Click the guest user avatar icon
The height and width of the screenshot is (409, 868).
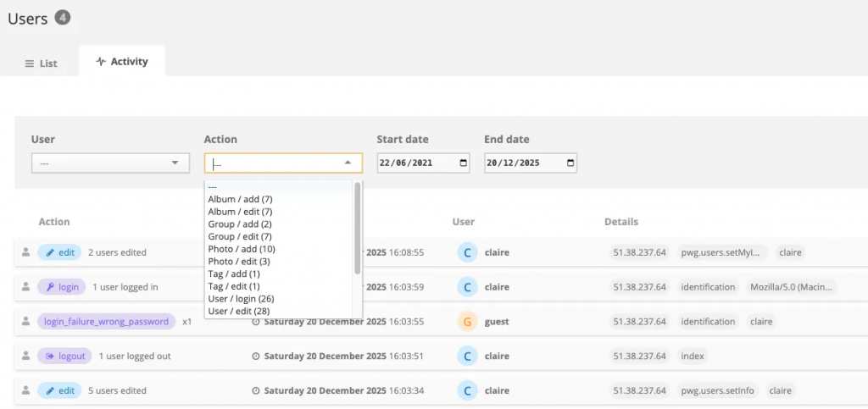pyautogui.click(x=465, y=322)
